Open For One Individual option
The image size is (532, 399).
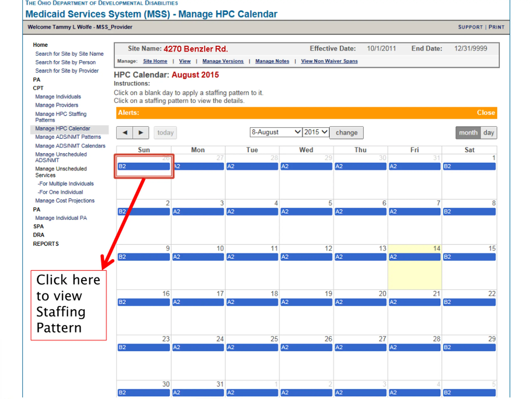(x=60, y=192)
